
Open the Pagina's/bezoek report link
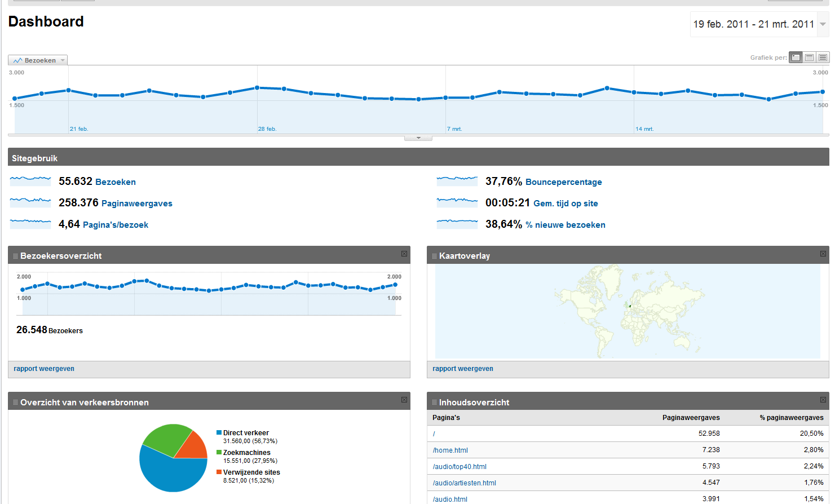[x=116, y=225]
